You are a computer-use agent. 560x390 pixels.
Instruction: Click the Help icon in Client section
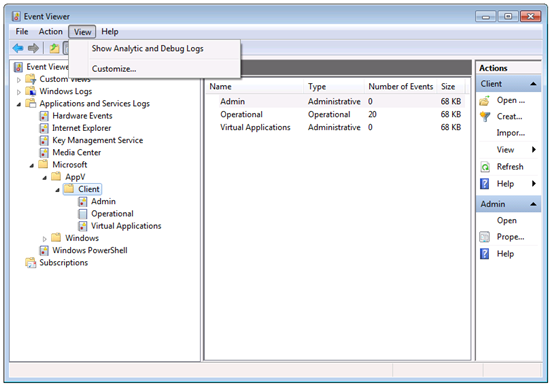pos(485,184)
